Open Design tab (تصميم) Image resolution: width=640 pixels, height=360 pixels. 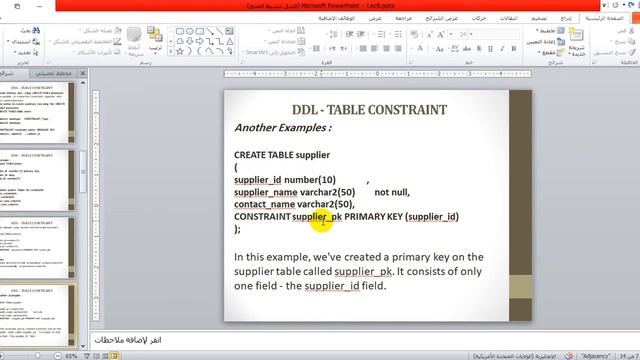[x=539, y=18]
